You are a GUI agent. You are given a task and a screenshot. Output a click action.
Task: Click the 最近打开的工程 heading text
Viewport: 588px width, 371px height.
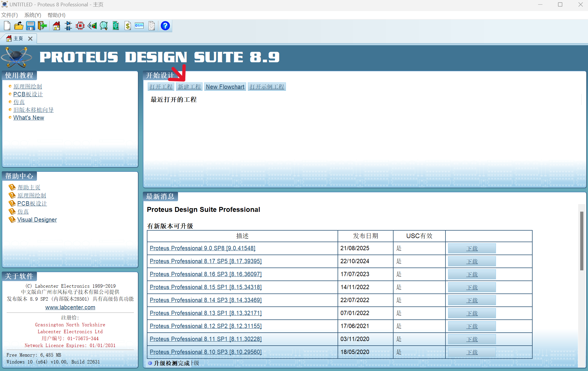(174, 100)
